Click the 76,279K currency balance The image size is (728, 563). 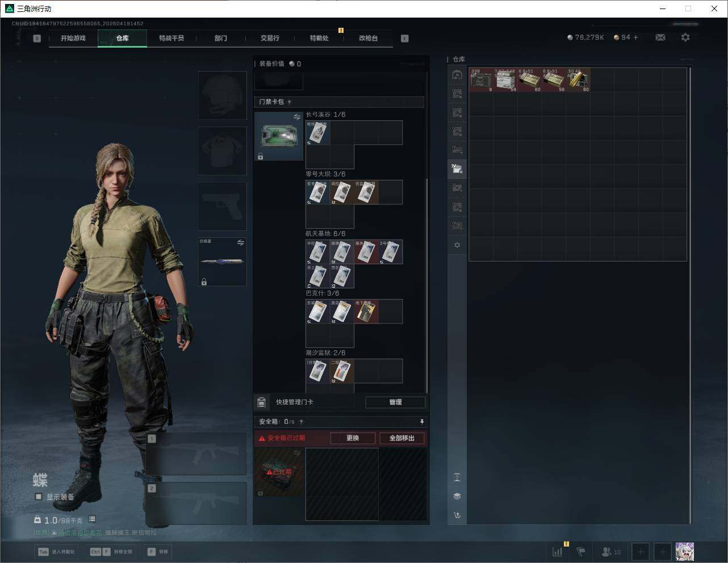tap(585, 37)
